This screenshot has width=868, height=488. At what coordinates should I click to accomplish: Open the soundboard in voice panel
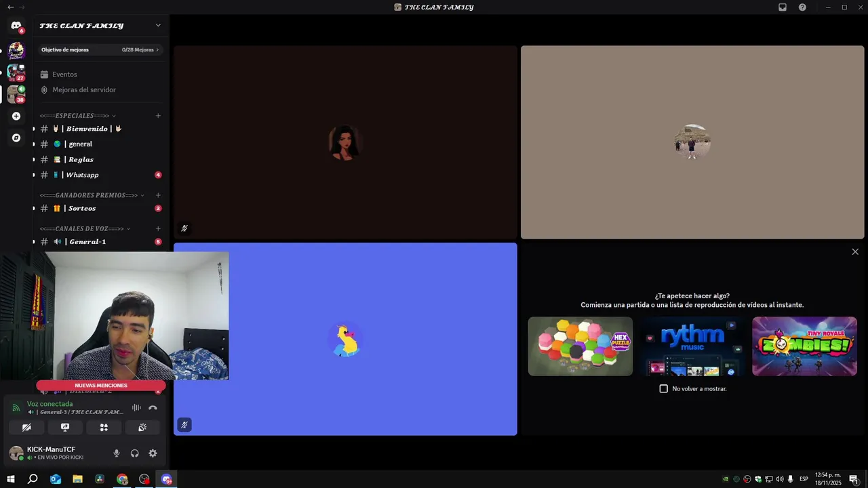click(x=142, y=427)
